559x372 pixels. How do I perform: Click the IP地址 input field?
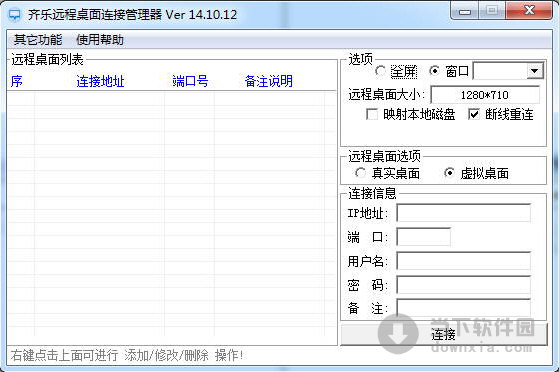[x=463, y=213]
